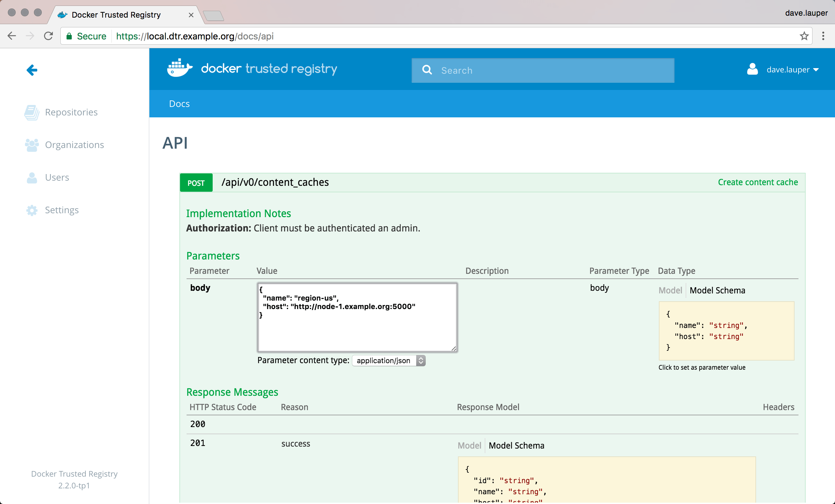Click the Docs breadcrumb link
Image resolution: width=835 pixels, height=504 pixels.
pyautogui.click(x=179, y=104)
